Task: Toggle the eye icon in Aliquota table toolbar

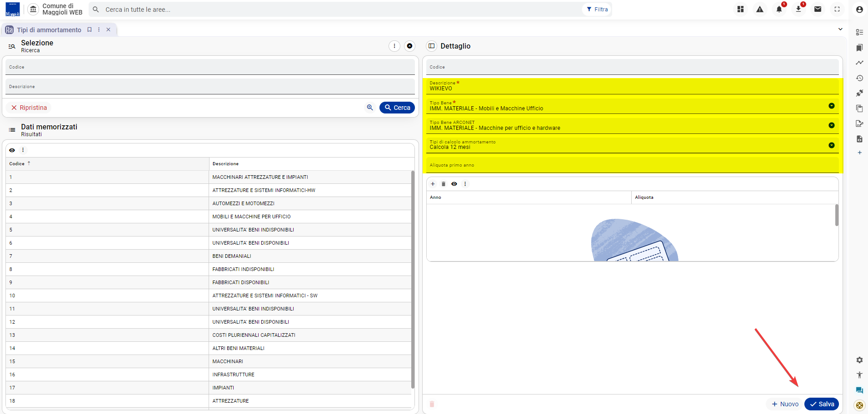Action: pos(454,184)
